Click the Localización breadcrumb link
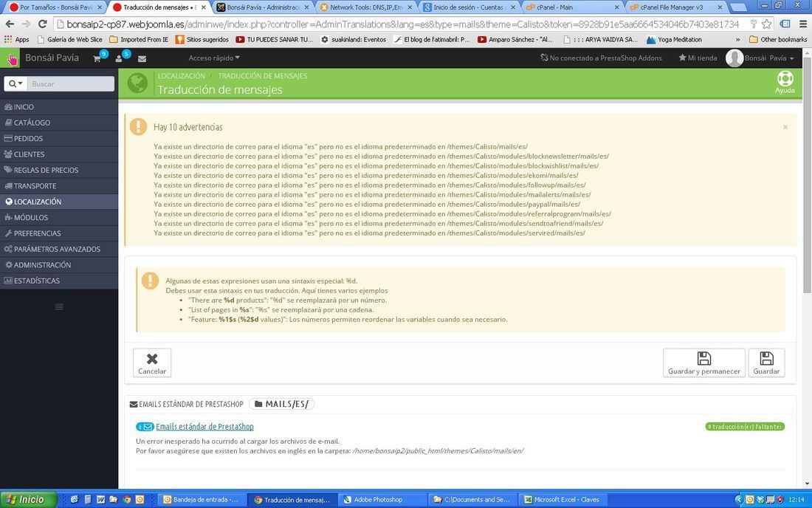This screenshot has width=812, height=508. click(x=182, y=75)
